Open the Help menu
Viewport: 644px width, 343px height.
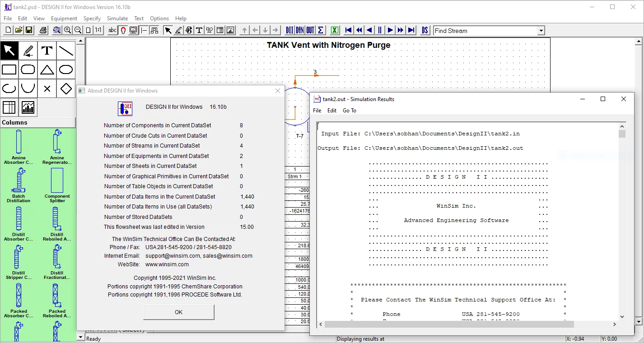click(x=181, y=19)
